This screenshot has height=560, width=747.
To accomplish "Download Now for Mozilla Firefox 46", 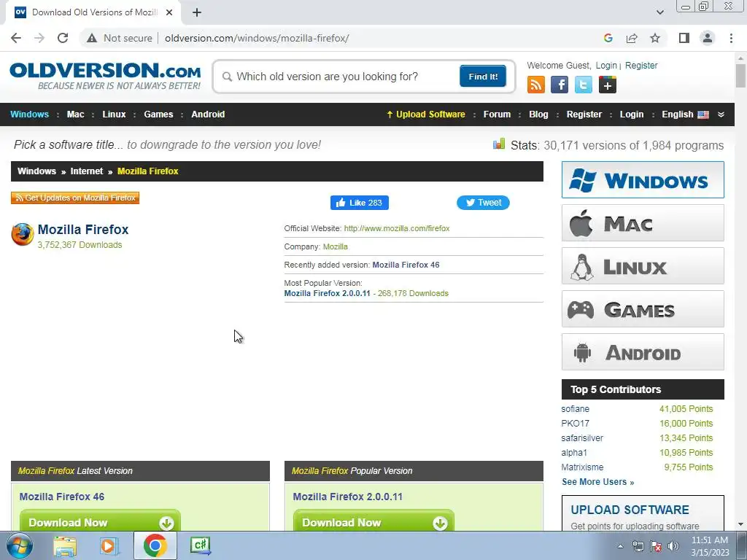I will pos(100,522).
